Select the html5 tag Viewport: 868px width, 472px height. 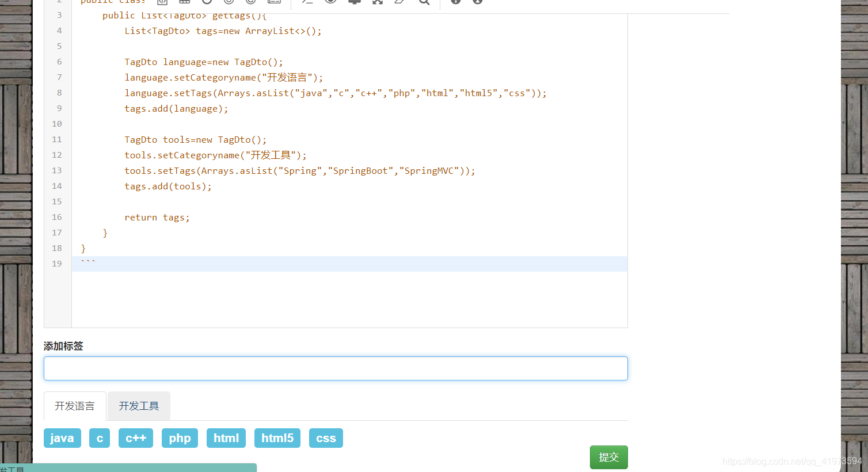(277, 438)
